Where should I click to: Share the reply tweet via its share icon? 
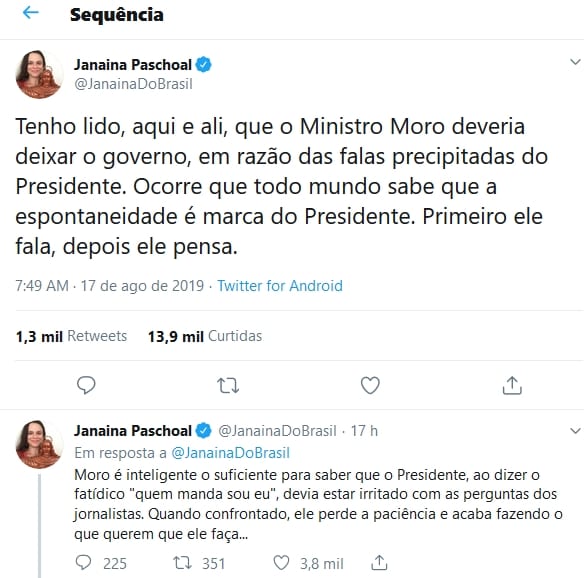(x=379, y=562)
